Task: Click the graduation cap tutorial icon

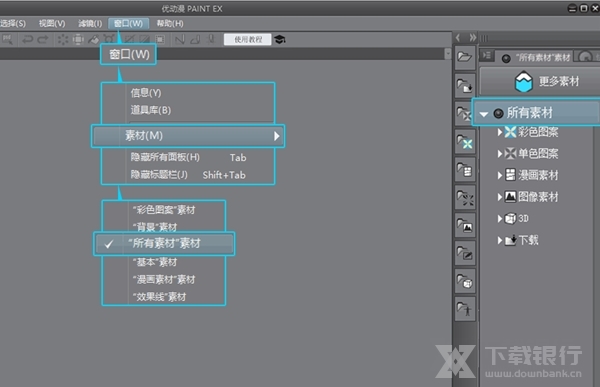Action: tap(280, 39)
